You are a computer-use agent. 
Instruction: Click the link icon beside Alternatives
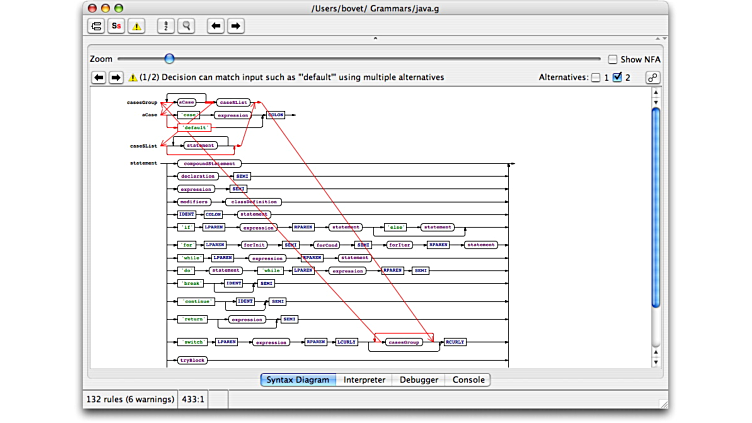pos(653,77)
